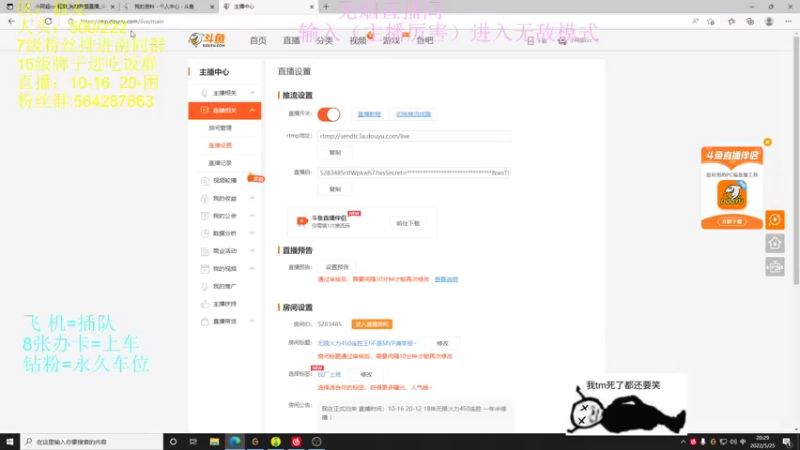Click the 数据分析 pie chart icon
The width and height of the screenshot is (800, 450).
205,234
